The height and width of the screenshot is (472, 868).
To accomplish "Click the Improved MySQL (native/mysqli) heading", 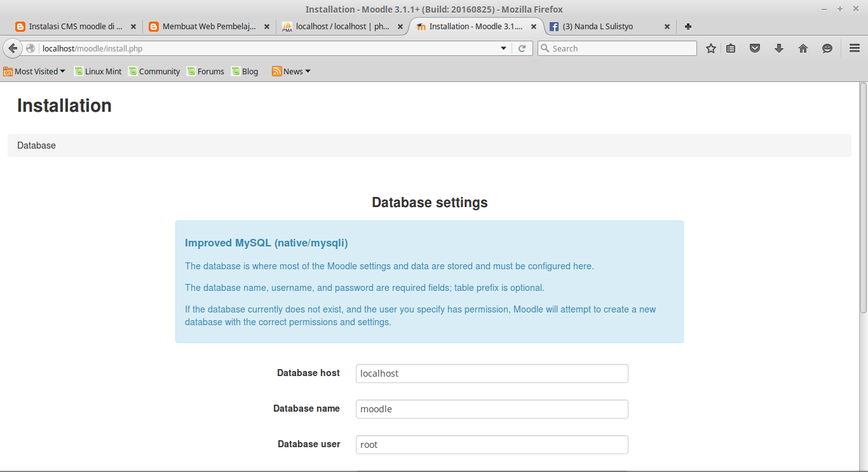I will tap(266, 243).
